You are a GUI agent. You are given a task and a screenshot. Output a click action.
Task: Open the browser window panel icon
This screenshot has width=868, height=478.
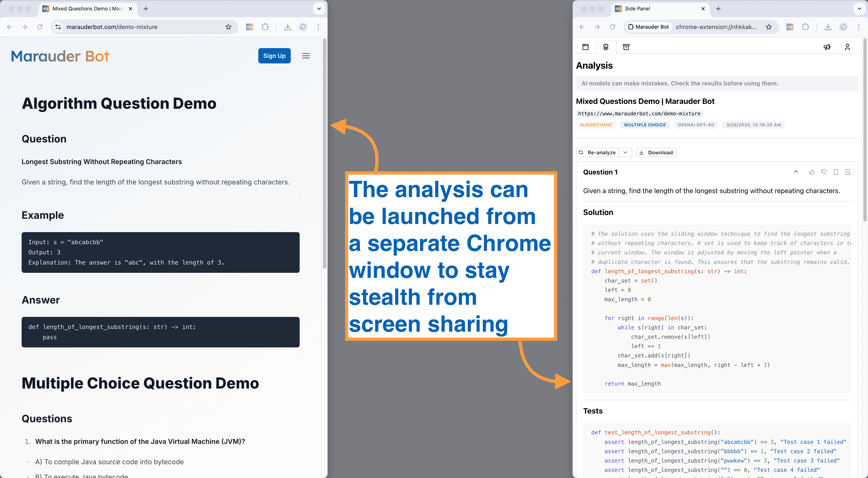(586, 47)
